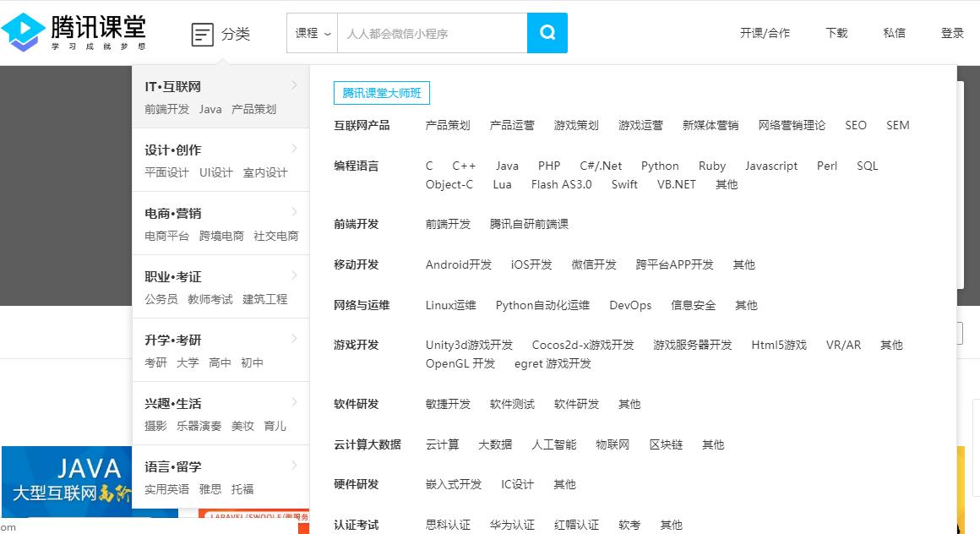The height and width of the screenshot is (534, 980).
Task: Click 登录 to log in
Action: pos(952,33)
